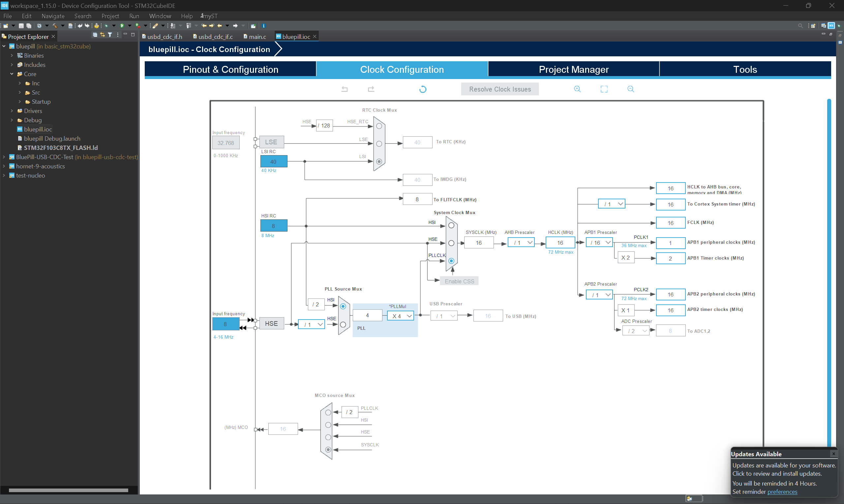Screen dimensions: 844x504
Task: Fit clock diagram to view
Action: coord(604,89)
